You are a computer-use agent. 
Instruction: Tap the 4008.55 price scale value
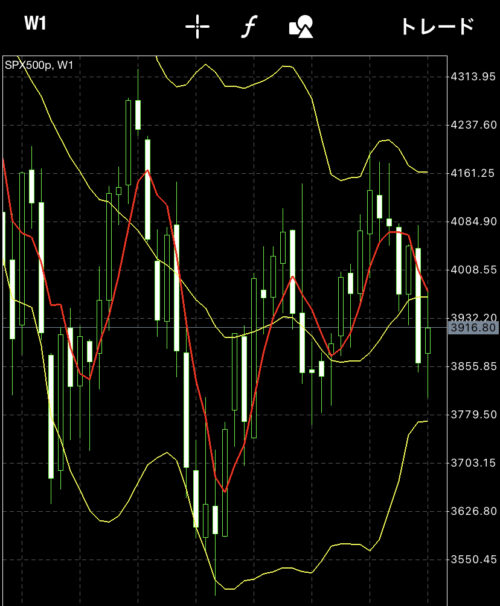[x=473, y=270]
